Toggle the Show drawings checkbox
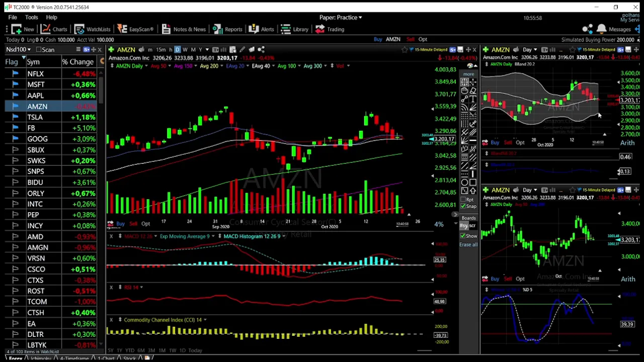Image resolution: width=644 pixels, height=362 pixels. pos(463,236)
